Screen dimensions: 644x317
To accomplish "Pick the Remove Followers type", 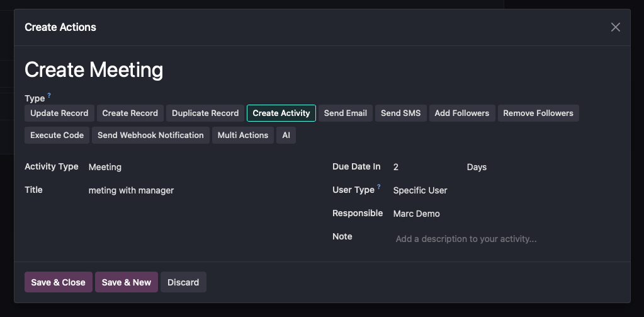I will 538,113.
